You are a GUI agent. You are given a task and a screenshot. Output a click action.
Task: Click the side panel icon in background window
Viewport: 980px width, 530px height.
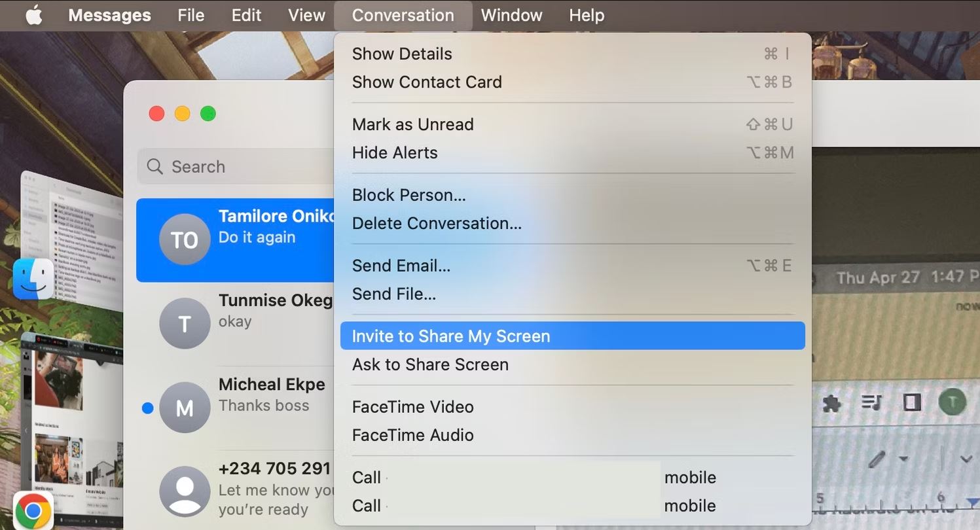point(912,402)
